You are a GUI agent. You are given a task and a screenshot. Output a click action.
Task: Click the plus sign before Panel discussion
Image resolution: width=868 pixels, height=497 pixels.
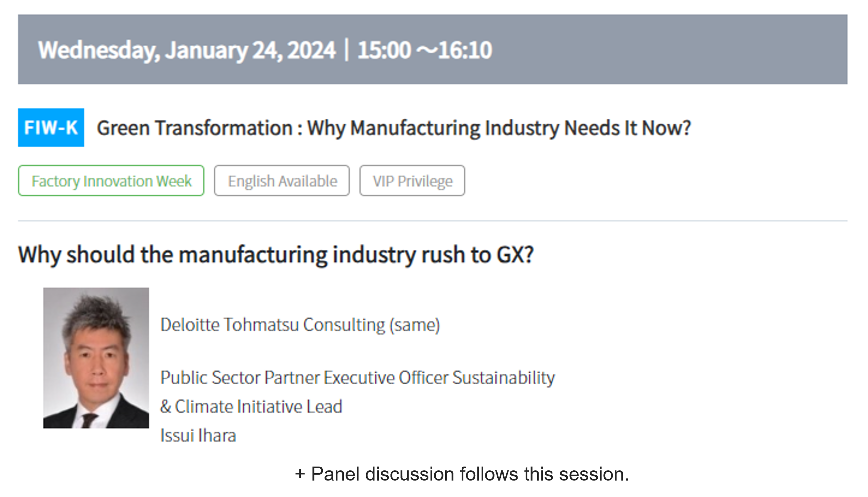click(x=300, y=474)
